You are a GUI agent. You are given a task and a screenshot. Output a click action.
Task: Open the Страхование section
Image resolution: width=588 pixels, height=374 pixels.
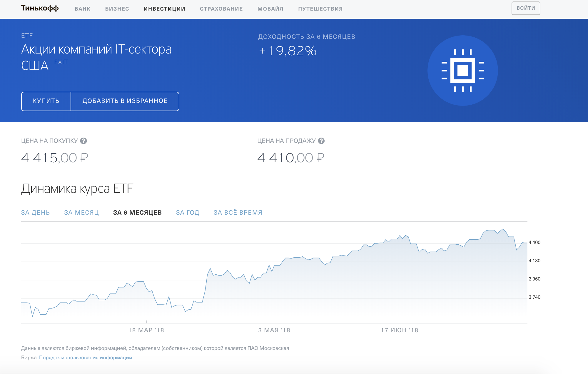pyautogui.click(x=221, y=9)
